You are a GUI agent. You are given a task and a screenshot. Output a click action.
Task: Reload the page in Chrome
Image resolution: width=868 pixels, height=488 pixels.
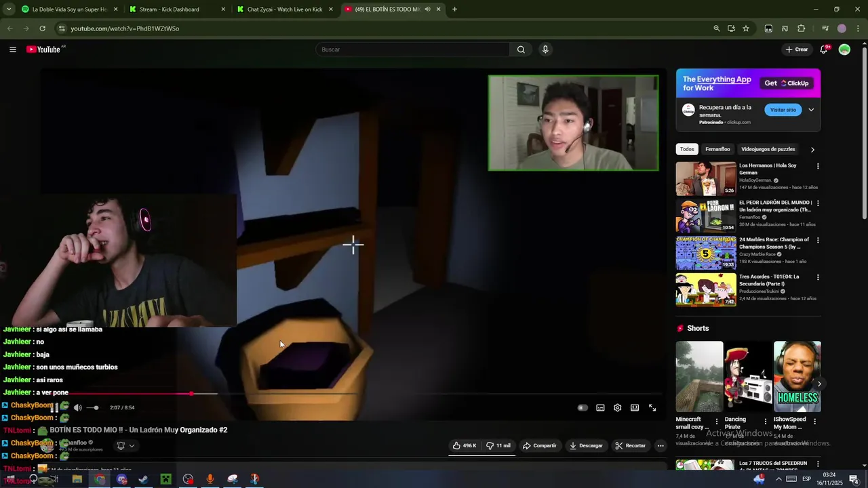coord(42,28)
